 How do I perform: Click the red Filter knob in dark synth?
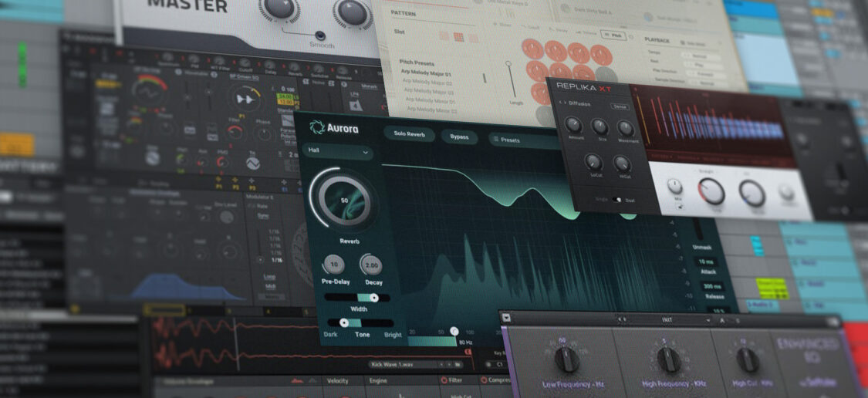(x=235, y=132)
